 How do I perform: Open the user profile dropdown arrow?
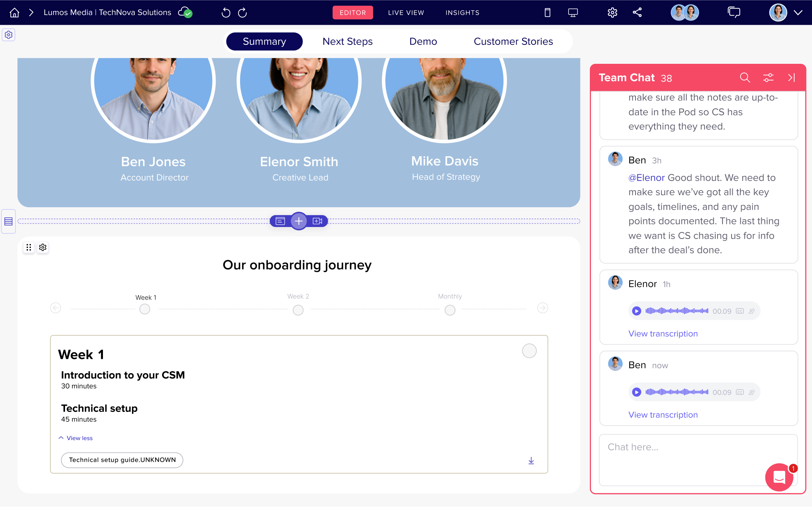[x=798, y=13]
